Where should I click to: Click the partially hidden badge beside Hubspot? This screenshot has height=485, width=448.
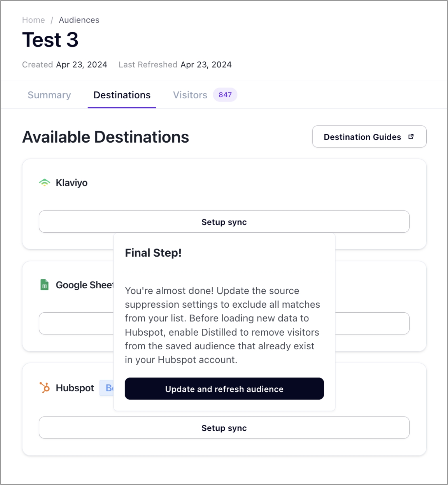pos(107,388)
